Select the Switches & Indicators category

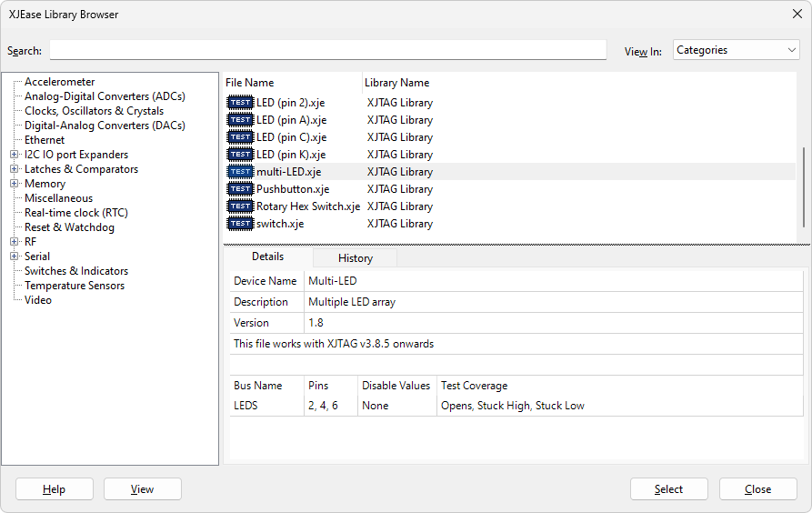[x=76, y=271]
